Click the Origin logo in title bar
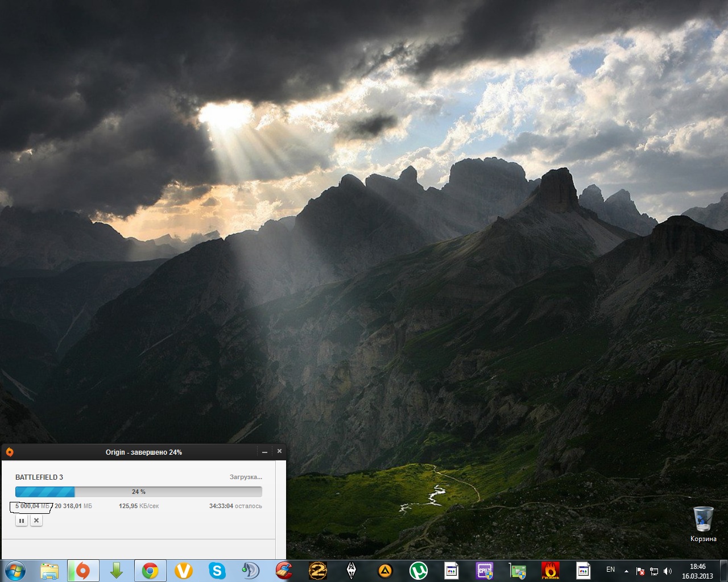Image resolution: width=728 pixels, height=582 pixels. (x=9, y=452)
